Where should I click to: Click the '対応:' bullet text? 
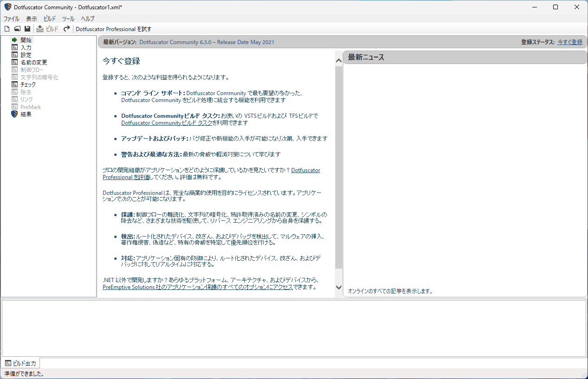128,258
